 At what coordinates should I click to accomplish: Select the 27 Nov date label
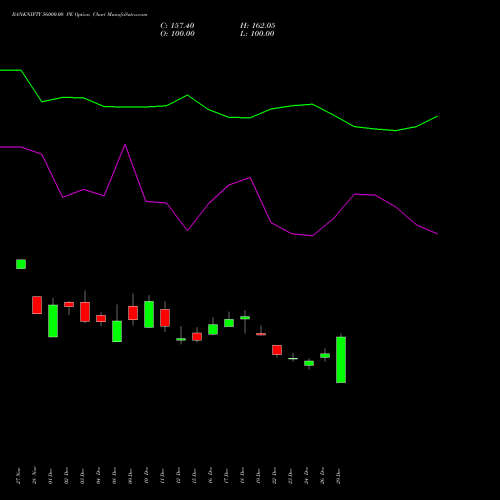(19, 476)
